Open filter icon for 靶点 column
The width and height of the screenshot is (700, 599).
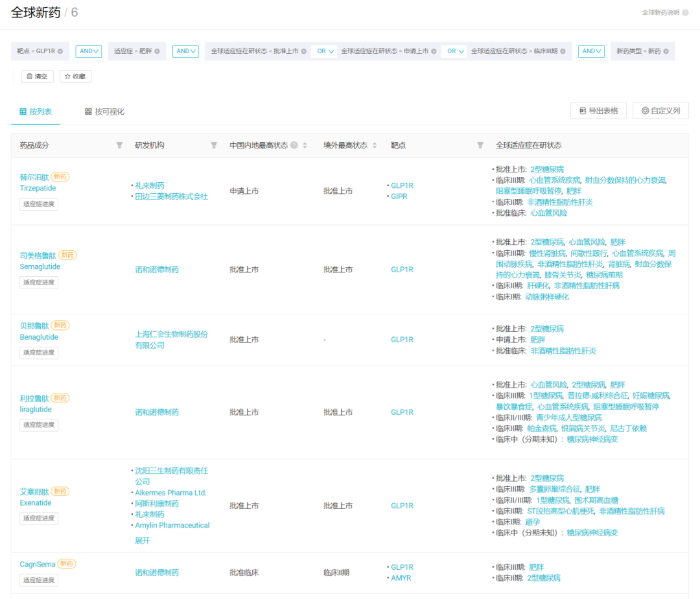[x=480, y=145]
